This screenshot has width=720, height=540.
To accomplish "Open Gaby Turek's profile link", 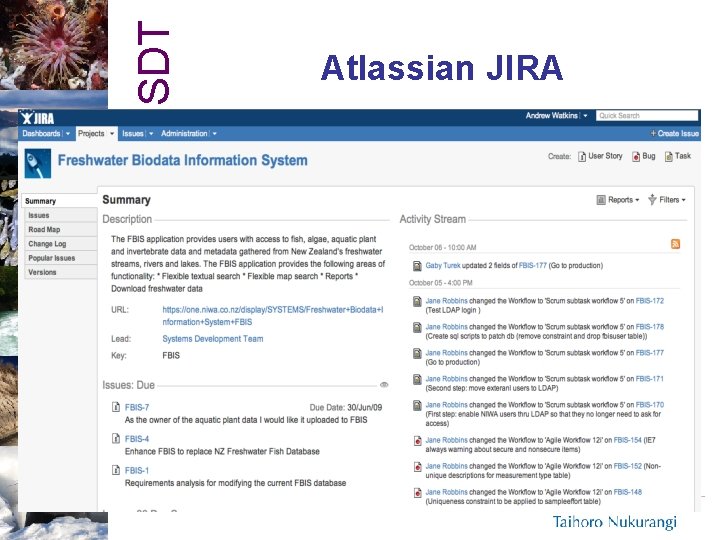I will [443, 265].
